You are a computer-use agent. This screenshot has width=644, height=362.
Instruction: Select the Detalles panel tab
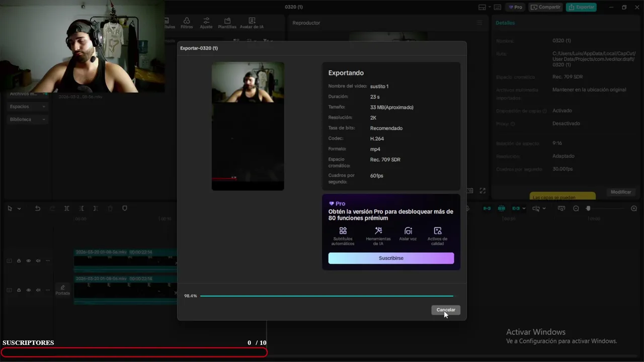[505, 23]
